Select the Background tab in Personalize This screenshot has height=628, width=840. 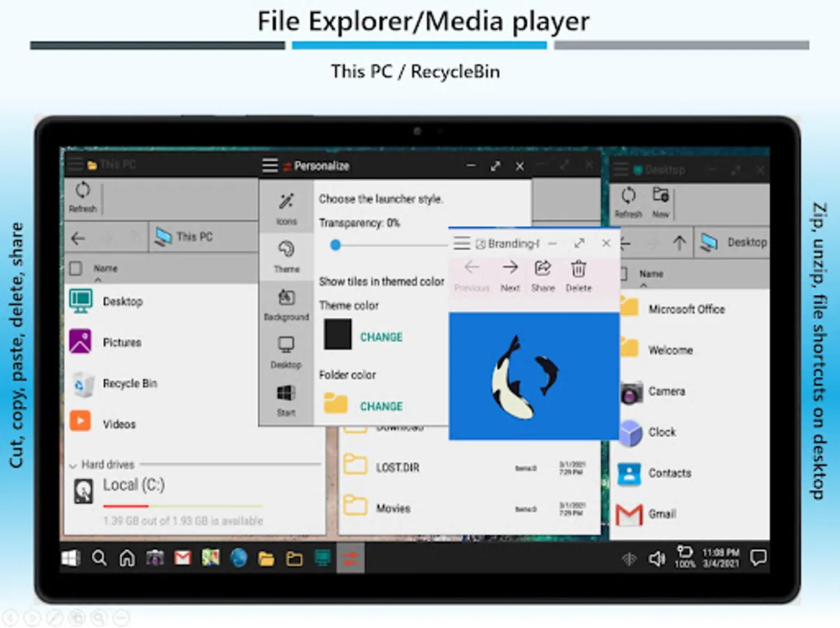(x=286, y=304)
